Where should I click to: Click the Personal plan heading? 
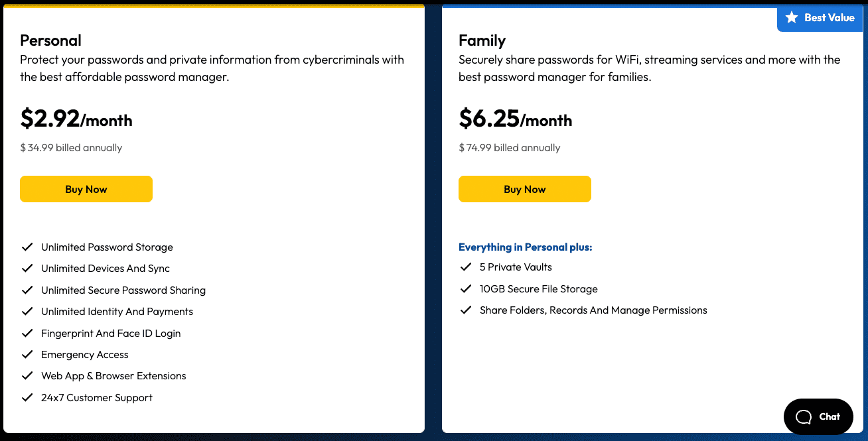coord(51,40)
